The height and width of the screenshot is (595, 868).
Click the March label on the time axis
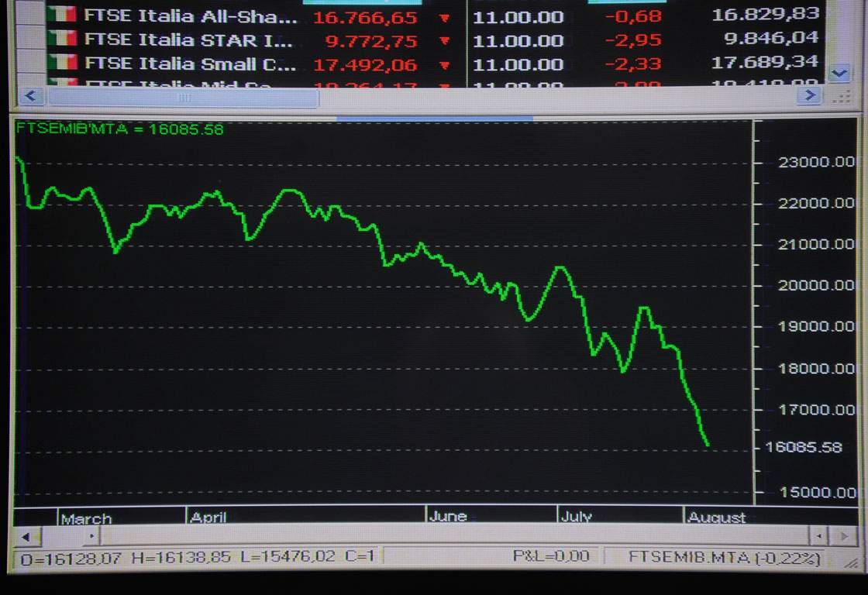(x=86, y=519)
